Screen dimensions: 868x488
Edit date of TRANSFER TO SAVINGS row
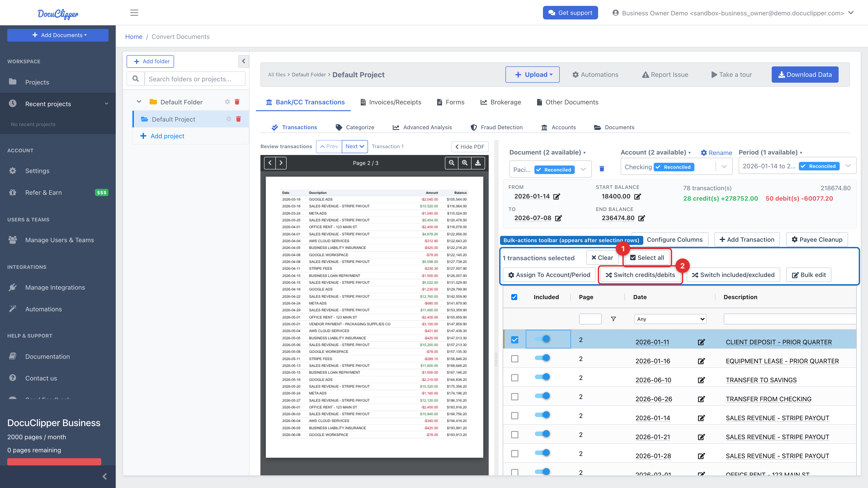click(x=701, y=380)
